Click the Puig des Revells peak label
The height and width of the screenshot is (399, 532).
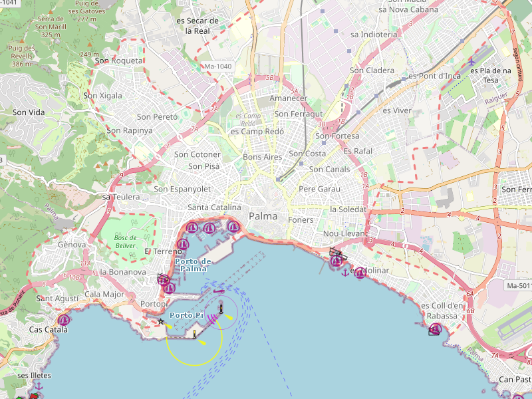pos(21,56)
